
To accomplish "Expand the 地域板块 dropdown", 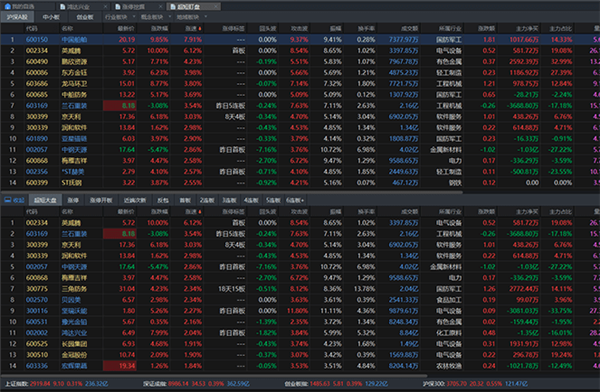I will [x=205, y=17].
